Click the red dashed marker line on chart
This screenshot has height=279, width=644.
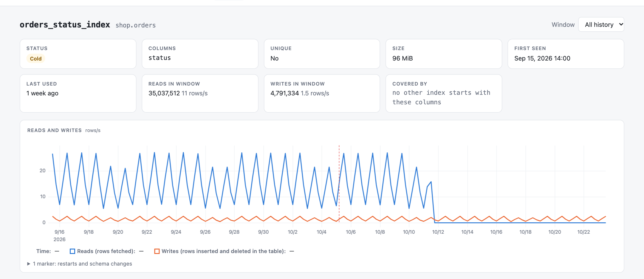339,184
